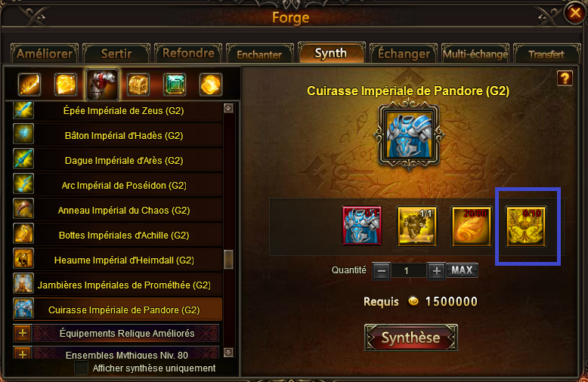
Task: Increase quantity with the plus button
Action: point(436,271)
